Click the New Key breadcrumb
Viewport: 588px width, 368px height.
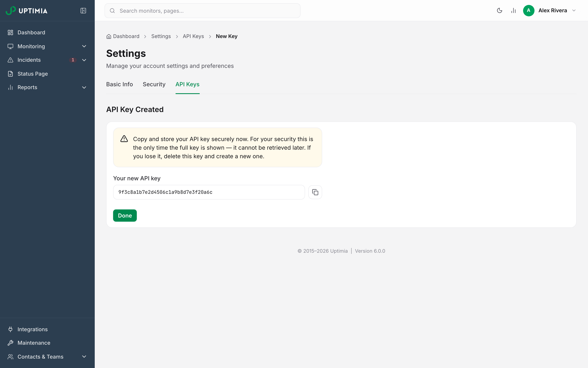pos(227,36)
